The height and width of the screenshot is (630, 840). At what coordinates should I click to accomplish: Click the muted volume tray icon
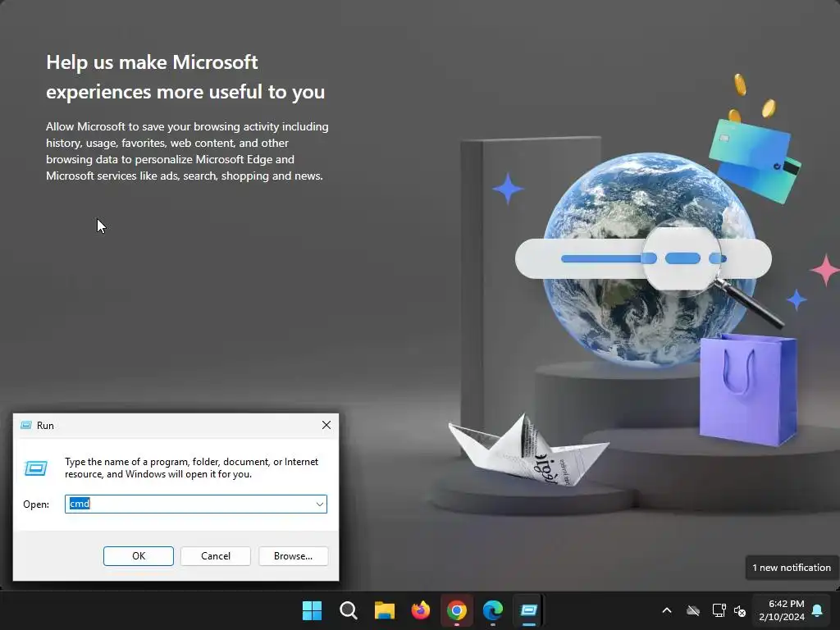coord(740,610)
